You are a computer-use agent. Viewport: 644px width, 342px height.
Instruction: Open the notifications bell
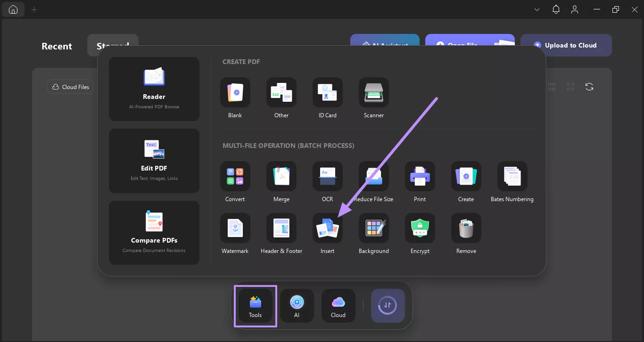[556, 9]
